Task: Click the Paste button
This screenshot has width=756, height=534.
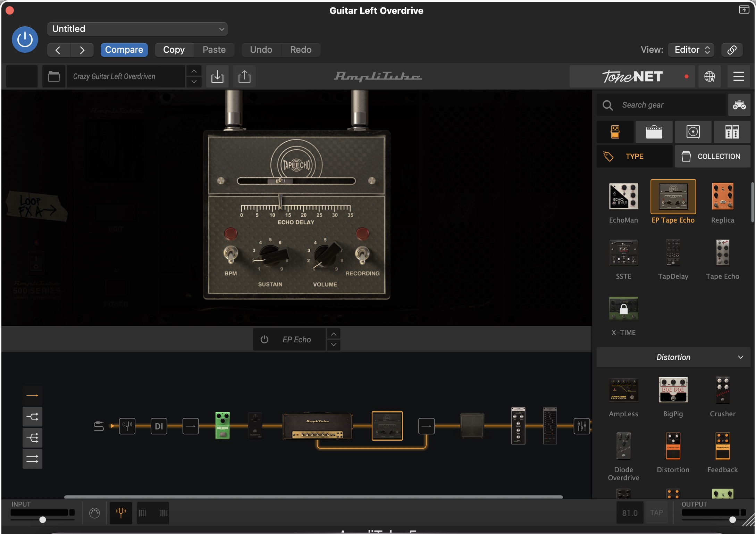Action: coord(214,50)
